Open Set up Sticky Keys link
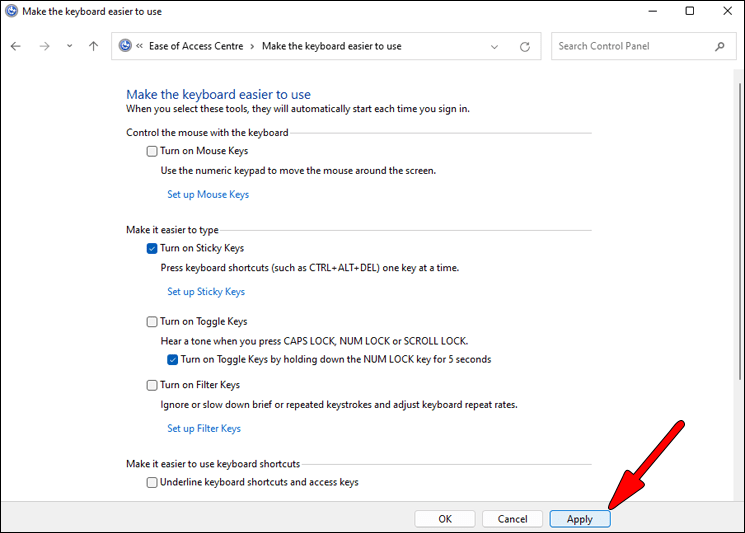Viewport: 745px width, 533px height. (x=205, y=292)
